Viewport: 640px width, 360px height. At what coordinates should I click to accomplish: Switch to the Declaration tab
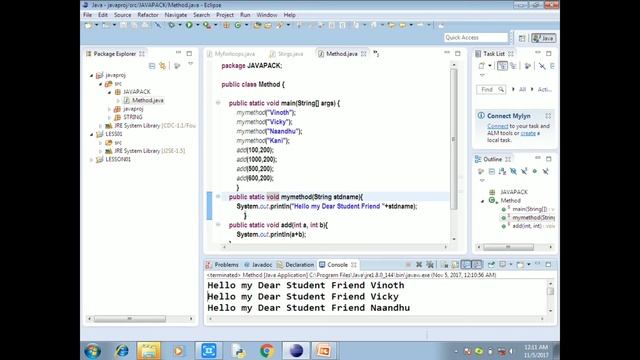point(296,265)
